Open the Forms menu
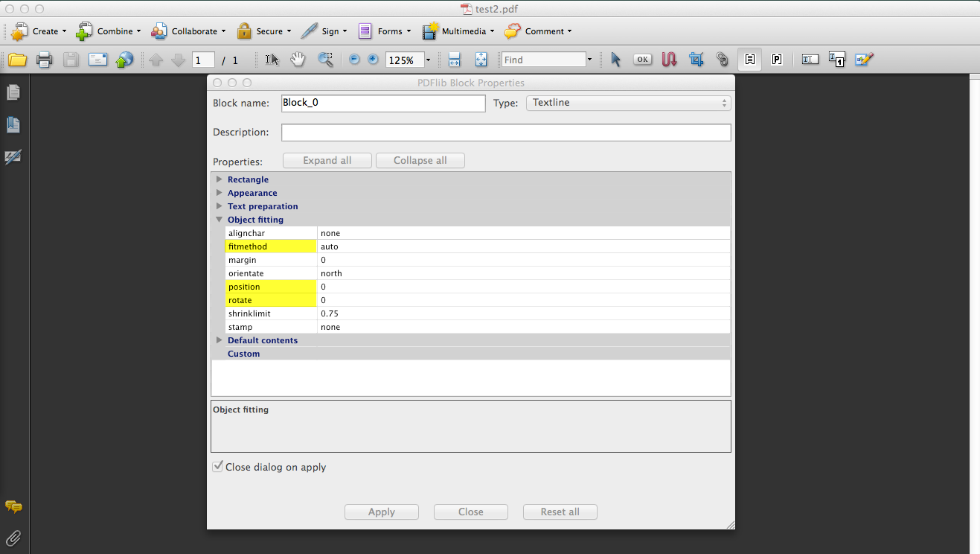 [x=385, y=31]
